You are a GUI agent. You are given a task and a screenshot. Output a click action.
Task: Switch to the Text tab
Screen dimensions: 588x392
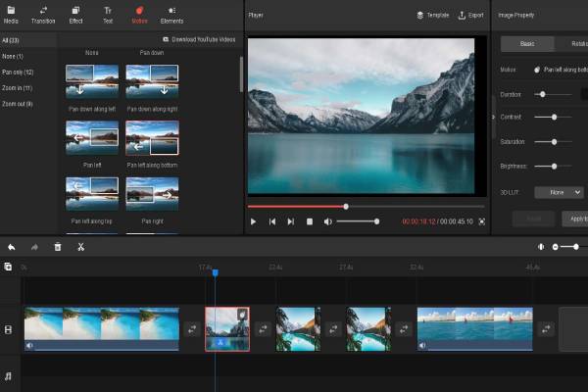[x=108, y=14]
